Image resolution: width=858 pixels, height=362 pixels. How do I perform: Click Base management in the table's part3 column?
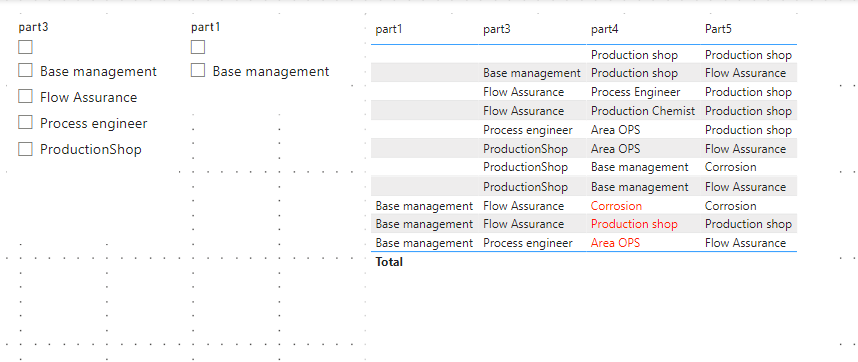[532, 73]
